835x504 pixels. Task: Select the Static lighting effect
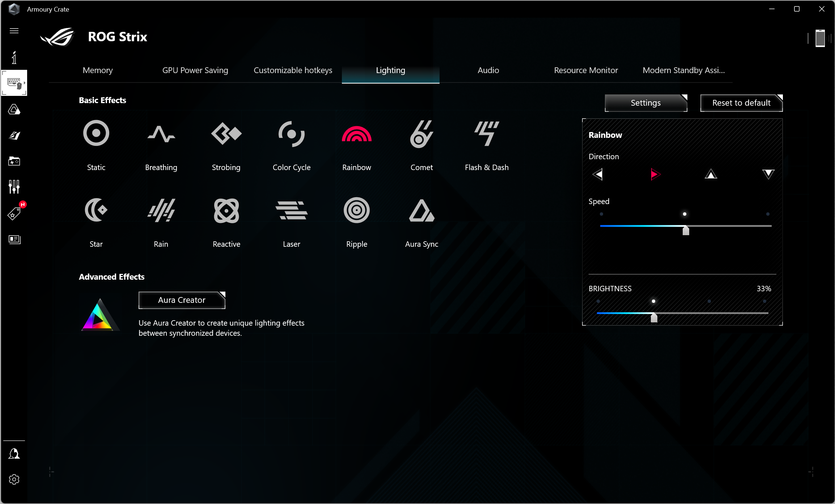coord(96,134)
